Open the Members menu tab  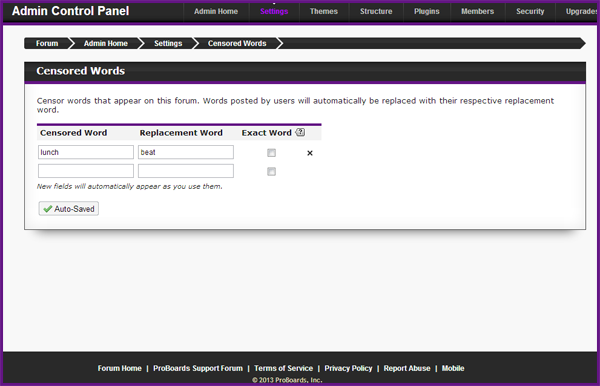click(477, 11)
